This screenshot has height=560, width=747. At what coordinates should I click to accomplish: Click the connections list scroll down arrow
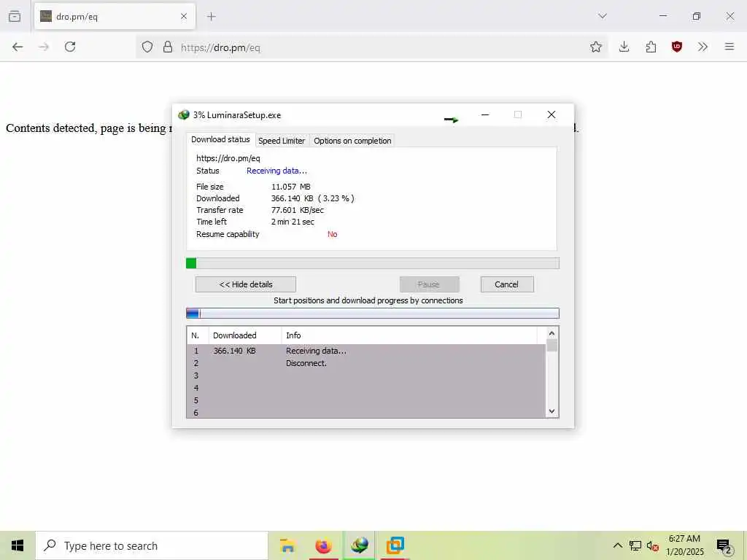[x=551, y=411]
